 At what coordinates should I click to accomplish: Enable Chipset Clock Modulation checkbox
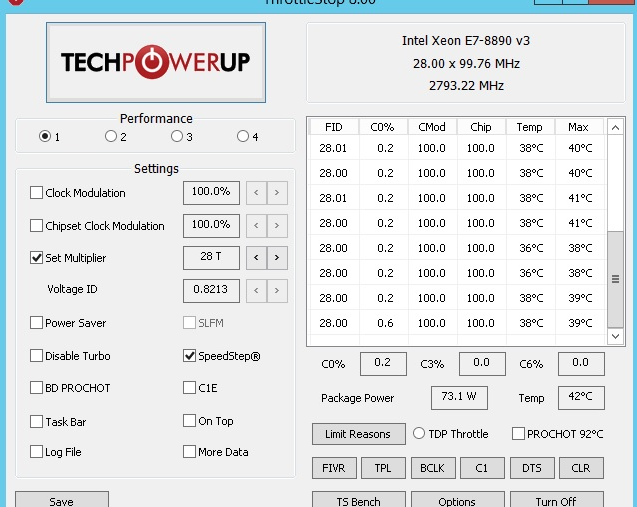point(36,225)
